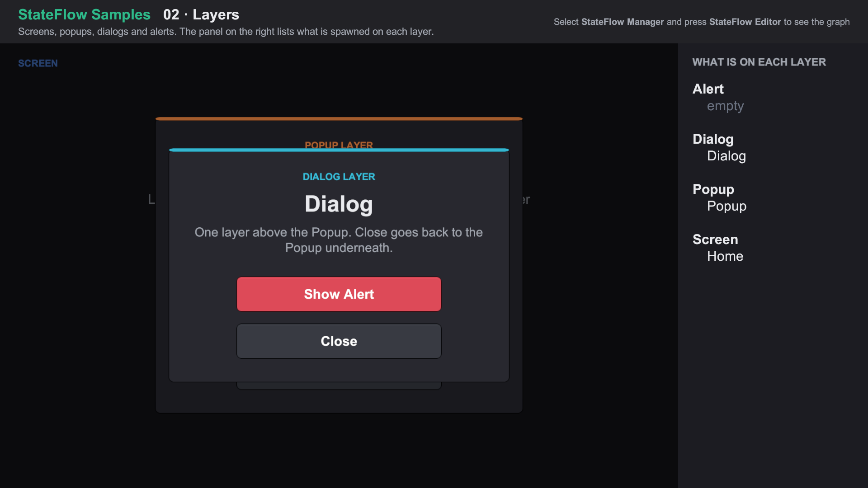
Task: Click the DIALOG LAYER label
Action: pyautogui.click(x=339, y=177)
